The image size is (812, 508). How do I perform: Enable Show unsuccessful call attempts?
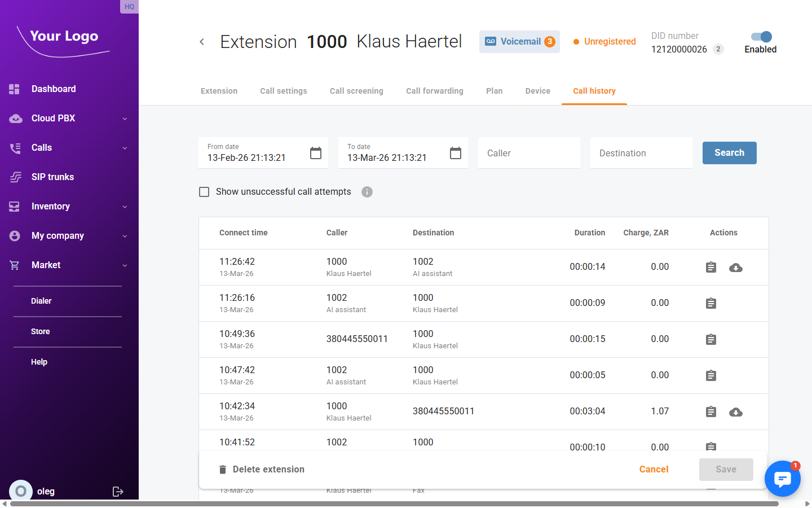(x=204, y=192)
